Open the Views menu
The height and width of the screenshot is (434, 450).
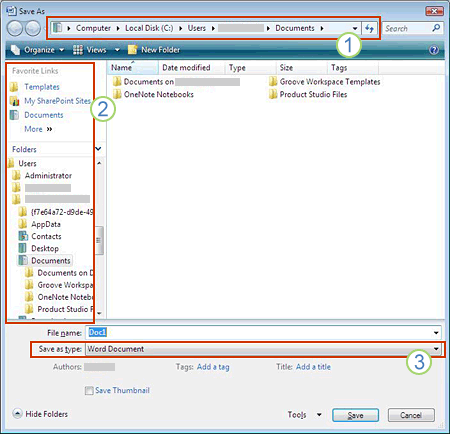tap(96, 50)
